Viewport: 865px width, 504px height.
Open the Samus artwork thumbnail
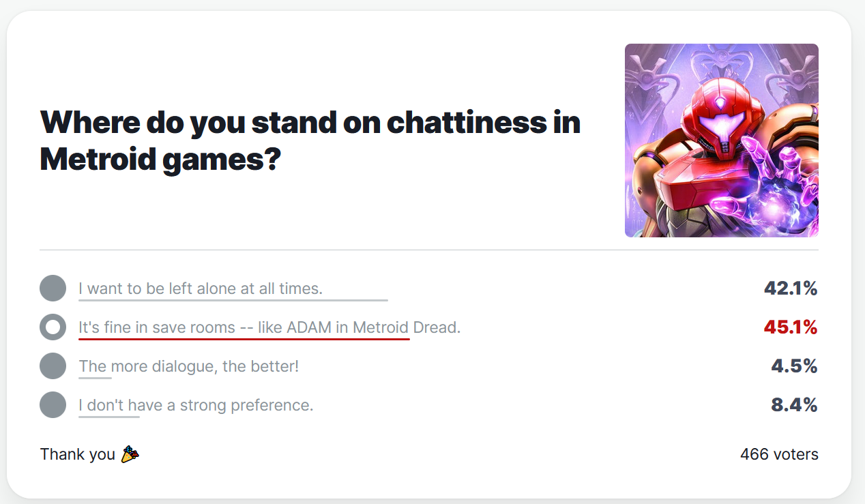click(721, 140)
